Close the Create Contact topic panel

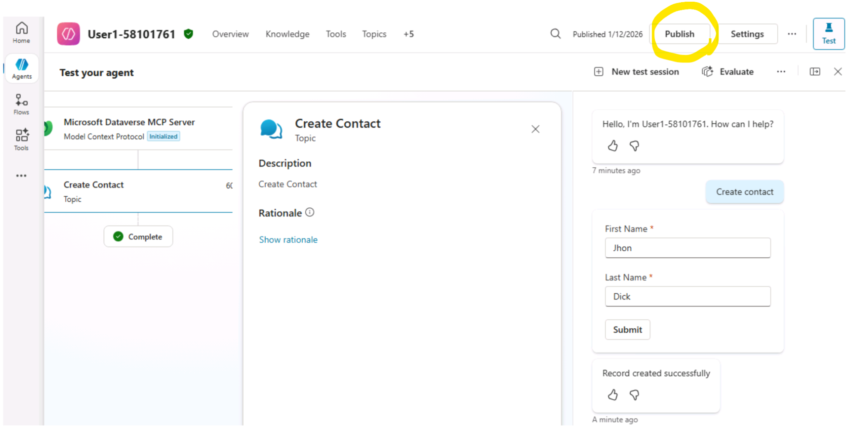(535, 129)
